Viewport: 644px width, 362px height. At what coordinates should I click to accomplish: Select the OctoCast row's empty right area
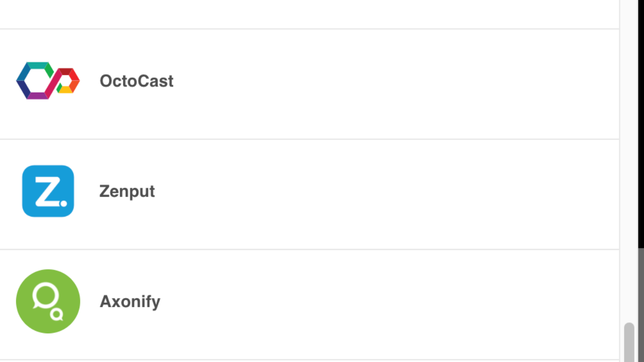(x=396, y=84)
